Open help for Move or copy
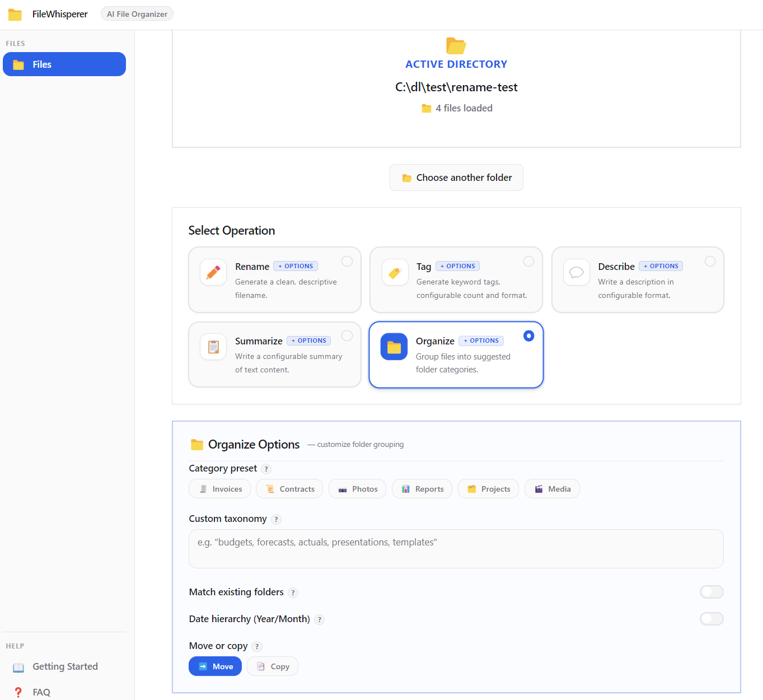The height and width of the screenshot is (700, 763). (257, 646)
